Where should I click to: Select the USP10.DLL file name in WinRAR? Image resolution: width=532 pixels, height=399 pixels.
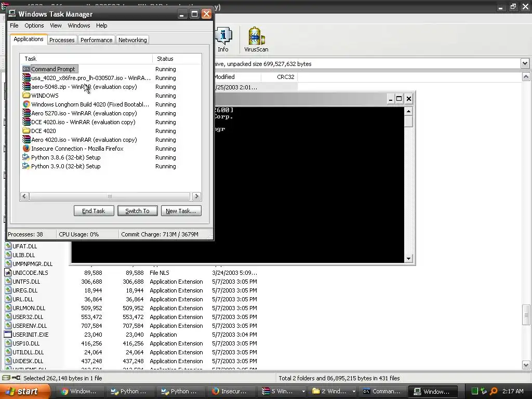tap(26, 343)
